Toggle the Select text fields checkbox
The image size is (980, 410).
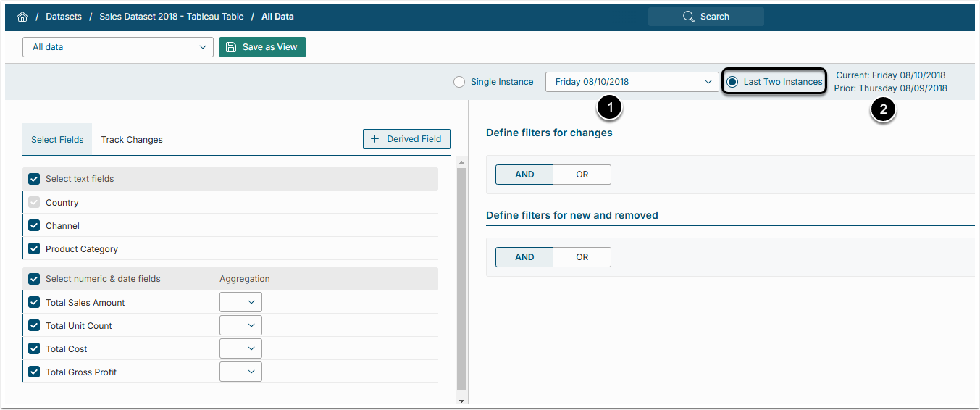pos(34,179)
